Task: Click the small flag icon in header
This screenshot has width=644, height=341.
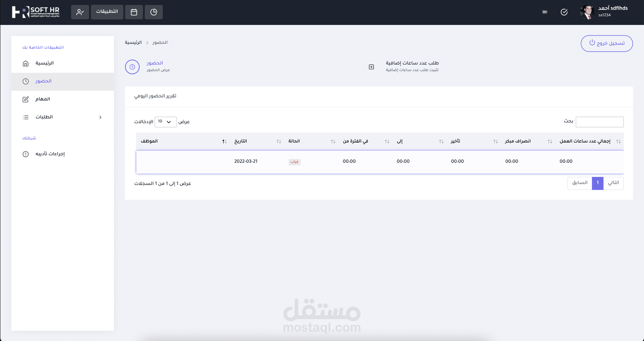Action: [x=545, y=12]
